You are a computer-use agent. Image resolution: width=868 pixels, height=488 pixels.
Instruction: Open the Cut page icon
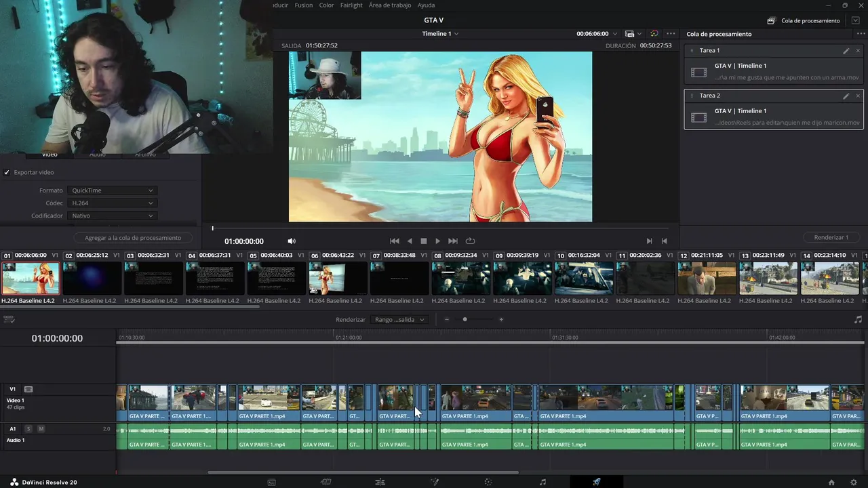point(325,482)
